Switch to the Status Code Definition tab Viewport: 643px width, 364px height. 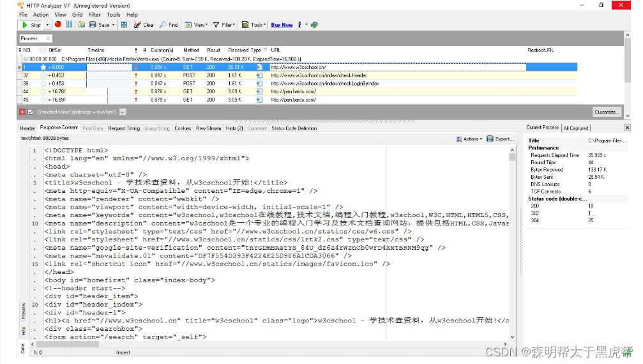[294, 128]
